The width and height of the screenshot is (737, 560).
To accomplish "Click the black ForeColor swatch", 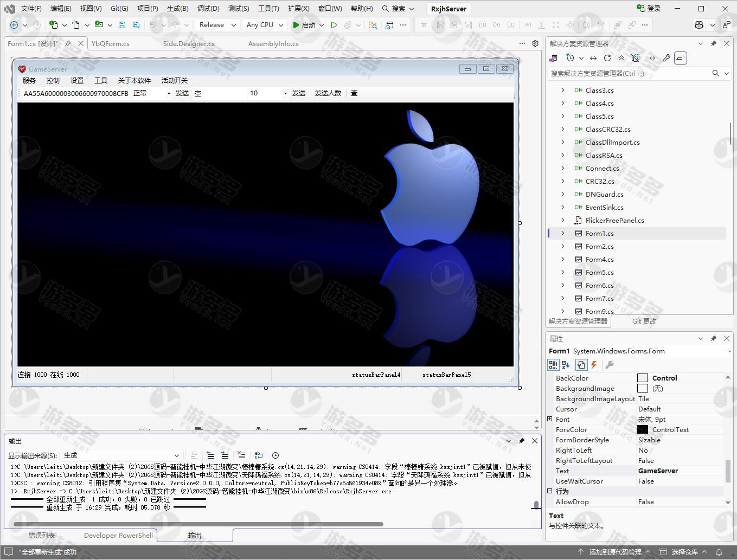I will 643,430.
